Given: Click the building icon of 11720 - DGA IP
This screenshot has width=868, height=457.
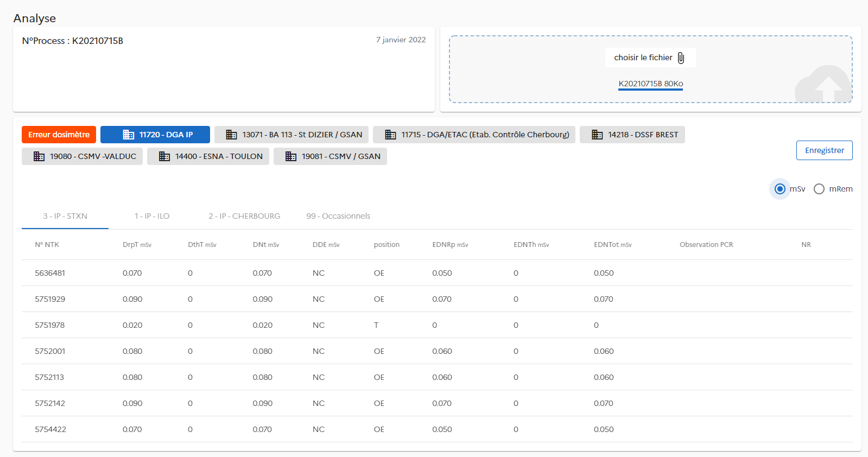Looking at the screenshot, I should tap(129, 135).
